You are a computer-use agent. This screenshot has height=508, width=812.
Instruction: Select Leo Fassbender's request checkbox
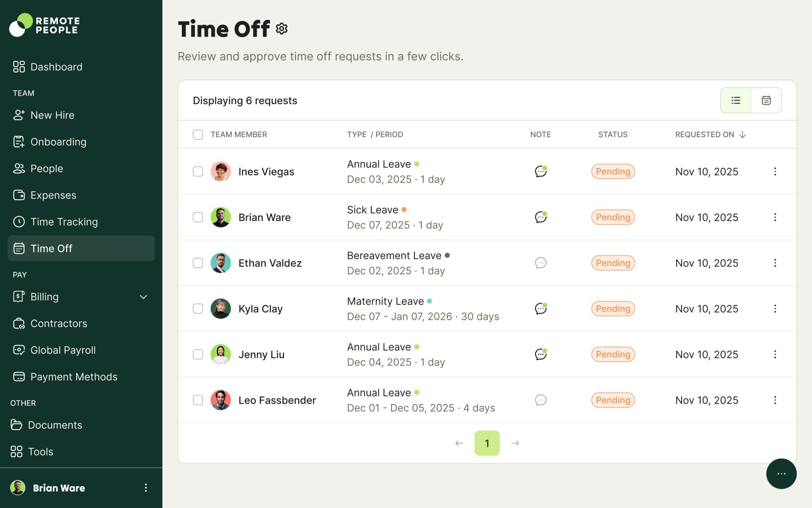[x=198, y=400]
